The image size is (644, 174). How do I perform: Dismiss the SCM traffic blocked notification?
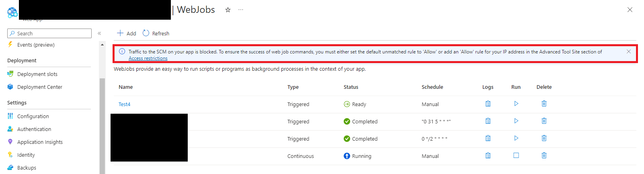tap(629, 51)
